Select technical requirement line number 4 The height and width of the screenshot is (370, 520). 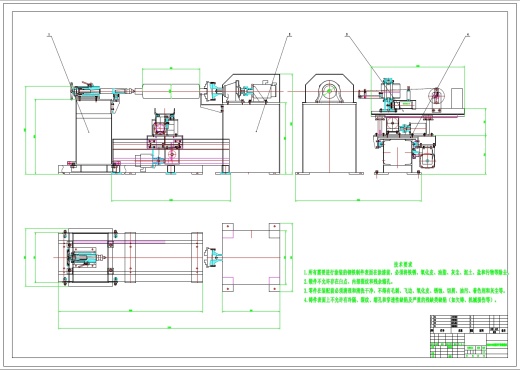click(400, 300)
